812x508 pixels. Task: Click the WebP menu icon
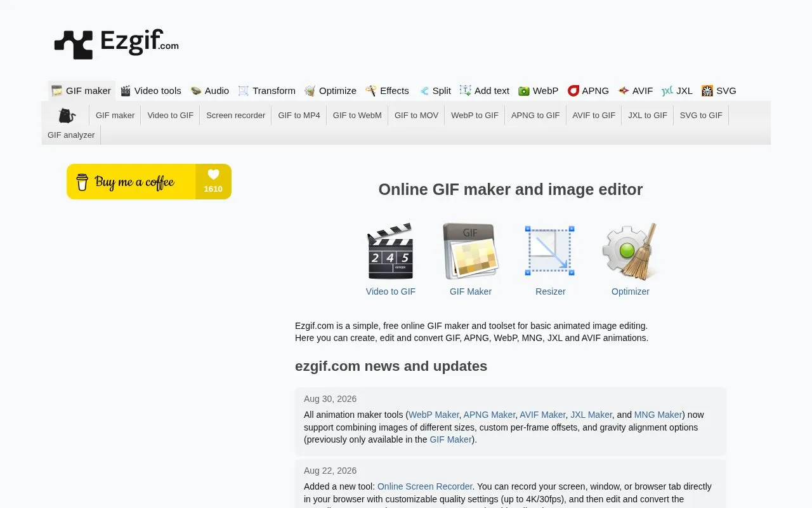click(524, 91)
